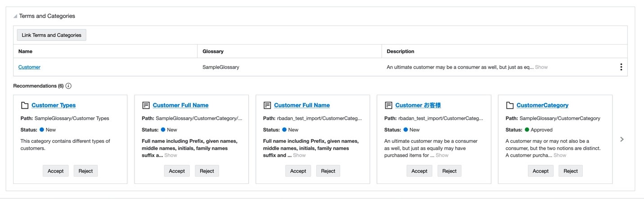Image resolution: width=644 pixels, height=199 pixels.
Task: Click the Name column header
Action: click(x=25, y=51)
